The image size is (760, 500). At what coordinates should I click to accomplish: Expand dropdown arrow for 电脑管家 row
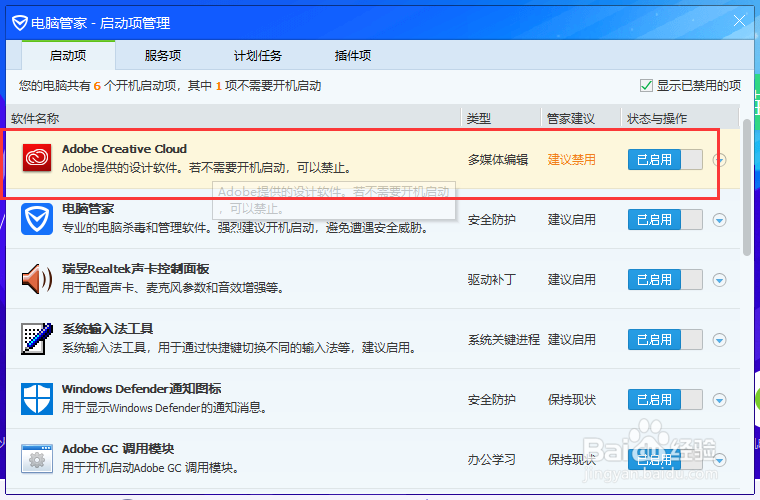point(719,220)
